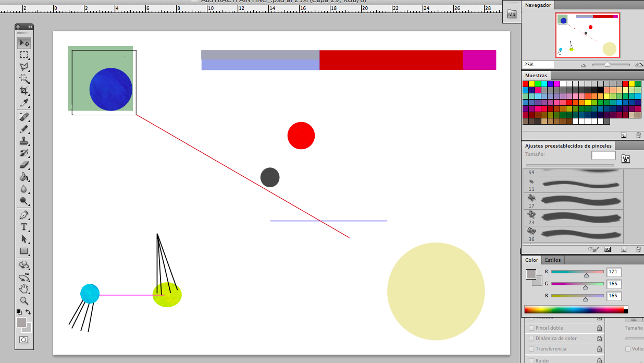Select the Blur tool
This screenshot has width=644, height=363.
tap(24, 189)
